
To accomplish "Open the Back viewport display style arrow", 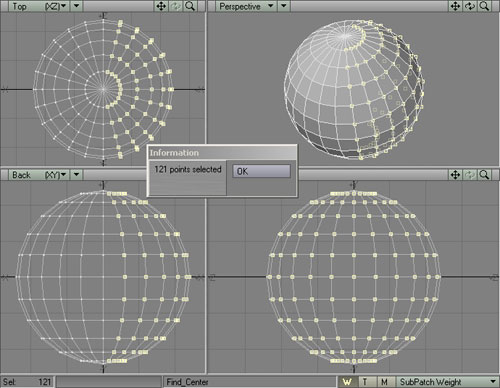I will [x=77, y=175].
